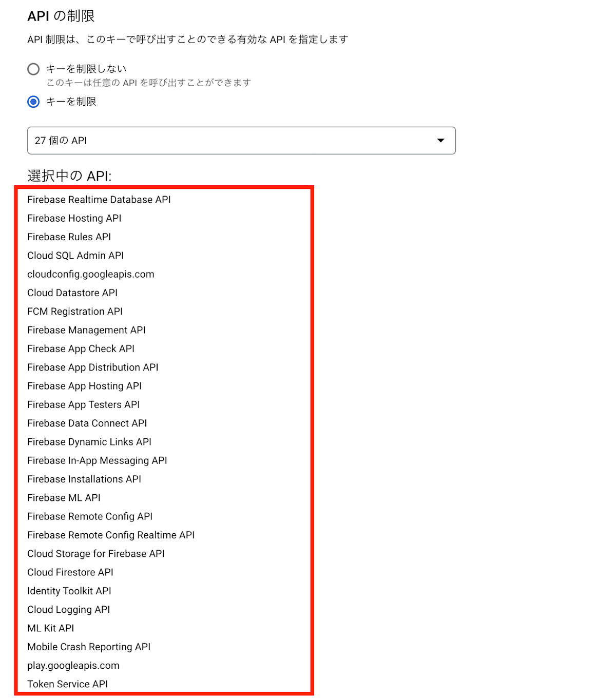Open the "27 個の API" dropdown

pyautogui.click(x=241, y=141)
